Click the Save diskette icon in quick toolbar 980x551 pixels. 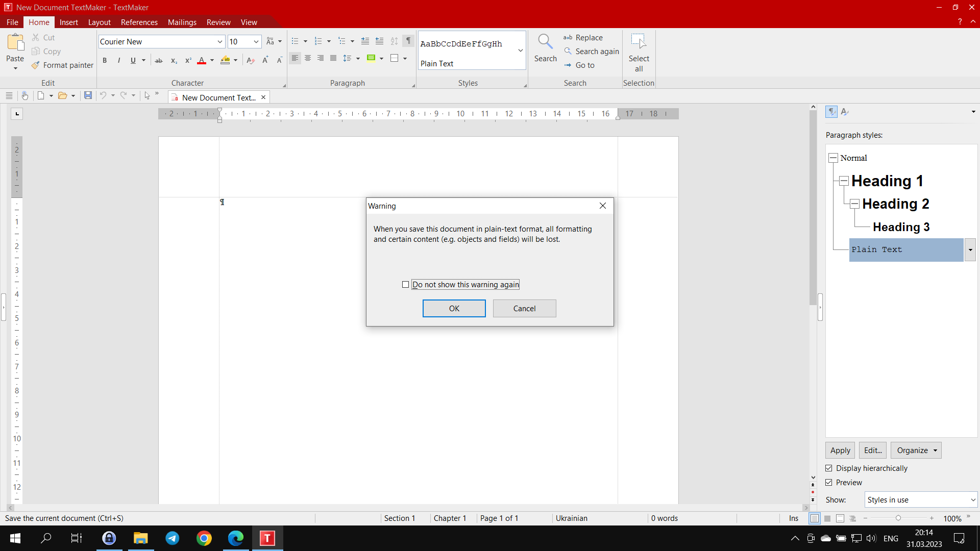click(88, 95)
